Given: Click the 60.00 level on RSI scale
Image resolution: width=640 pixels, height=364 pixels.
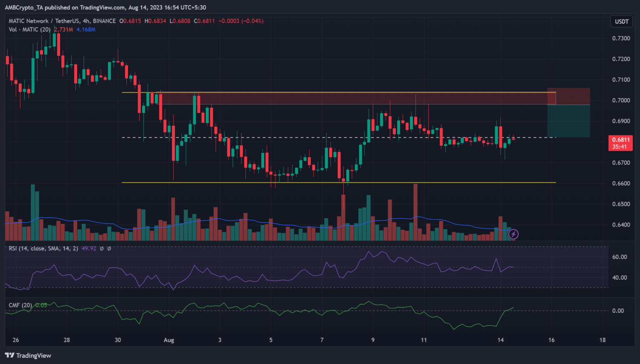Looking at the screenshot, I should 620,257.
